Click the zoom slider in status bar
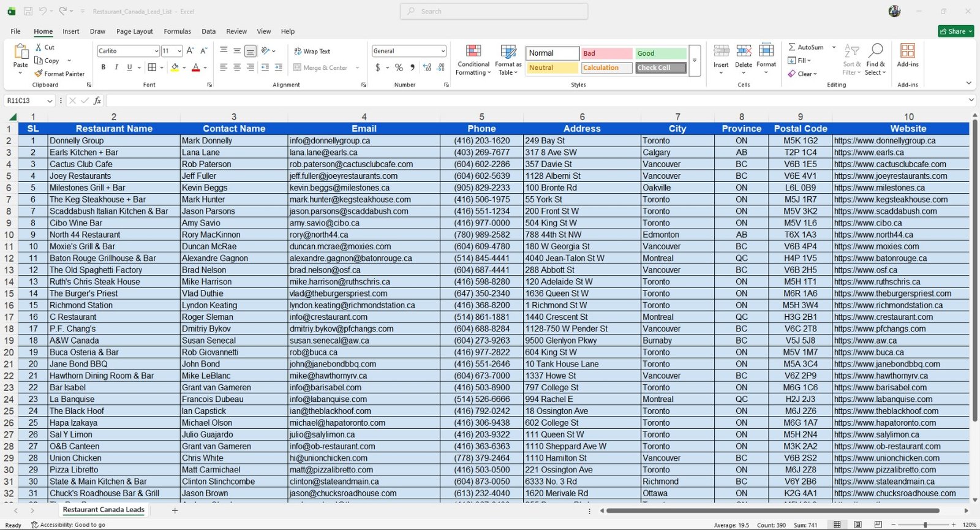980x530 pixels. [x=925, y=524]
